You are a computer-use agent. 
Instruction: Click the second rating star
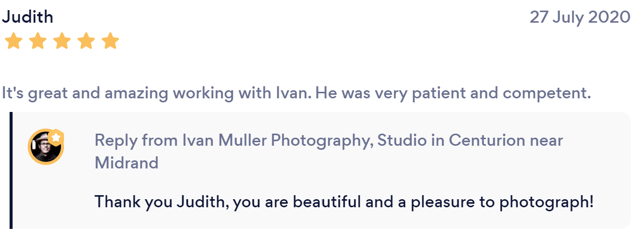point(38,41)
